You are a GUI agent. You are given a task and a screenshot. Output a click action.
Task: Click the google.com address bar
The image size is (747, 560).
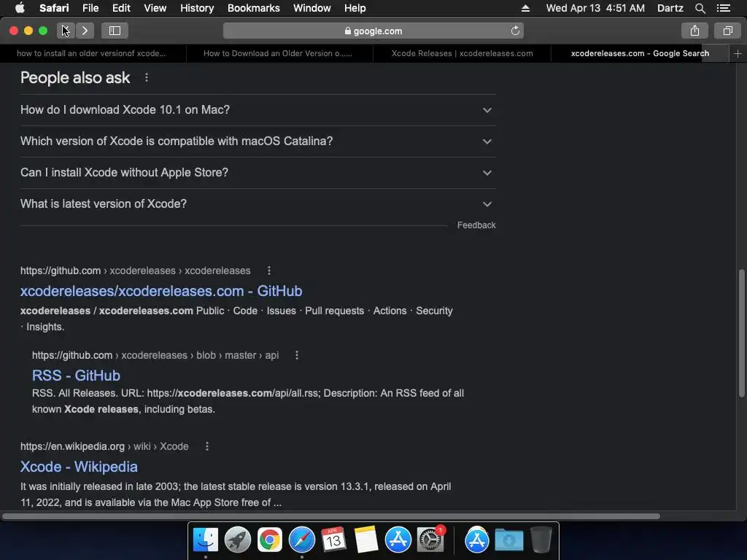(373, 31)
